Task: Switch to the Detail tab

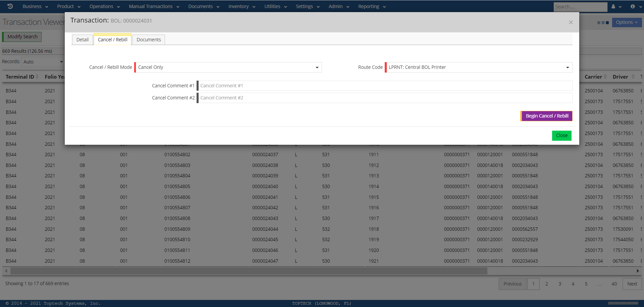Action: coord(82,40)
